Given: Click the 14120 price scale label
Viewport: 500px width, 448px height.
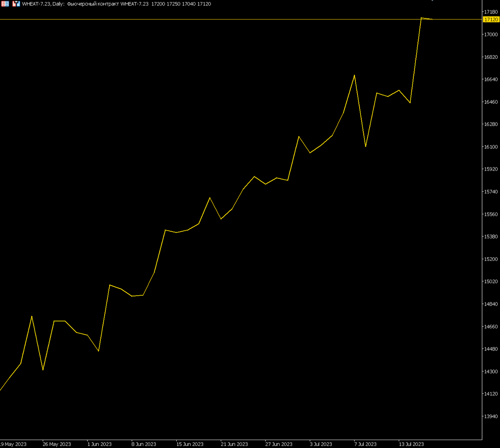Looking at the screenshot, I should click(x=490, y=394).
